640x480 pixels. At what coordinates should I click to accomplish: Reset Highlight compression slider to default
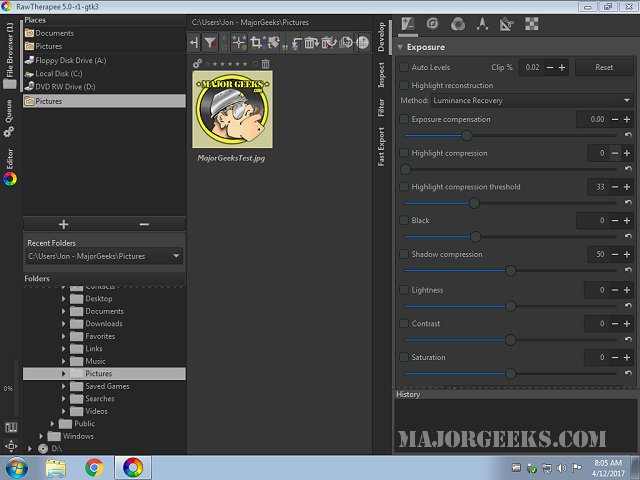[628, 169]
